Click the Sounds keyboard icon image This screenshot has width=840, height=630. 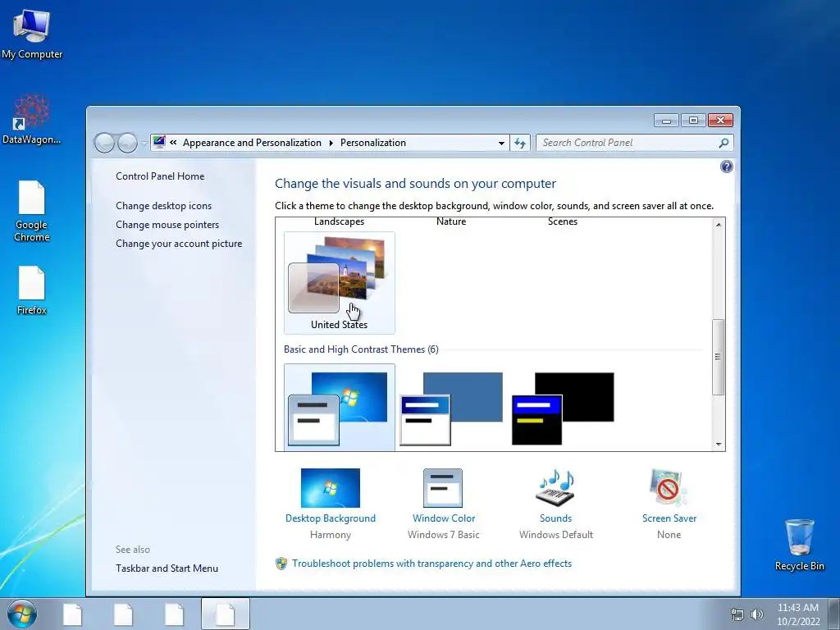pos(555,488)
